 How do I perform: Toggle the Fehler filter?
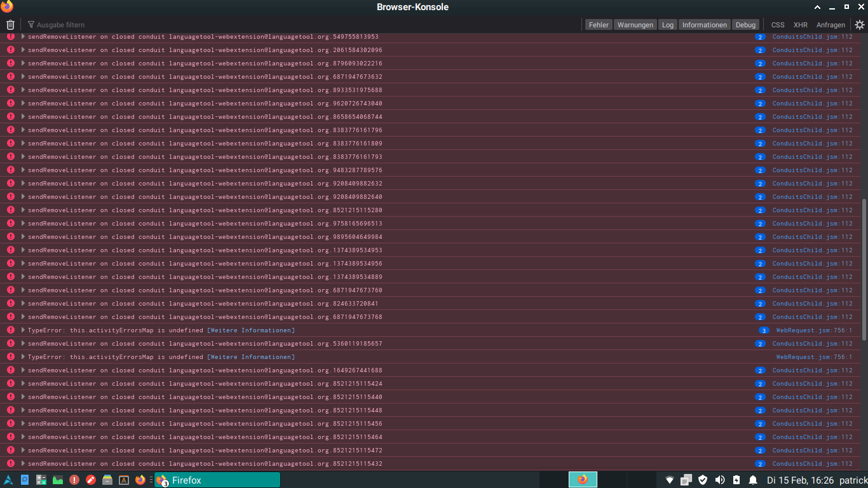click(599, 25)
